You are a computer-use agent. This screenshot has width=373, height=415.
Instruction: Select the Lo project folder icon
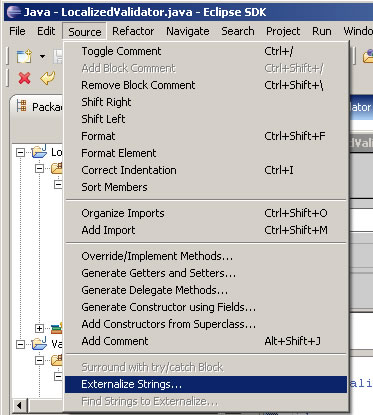coord(39,152)
